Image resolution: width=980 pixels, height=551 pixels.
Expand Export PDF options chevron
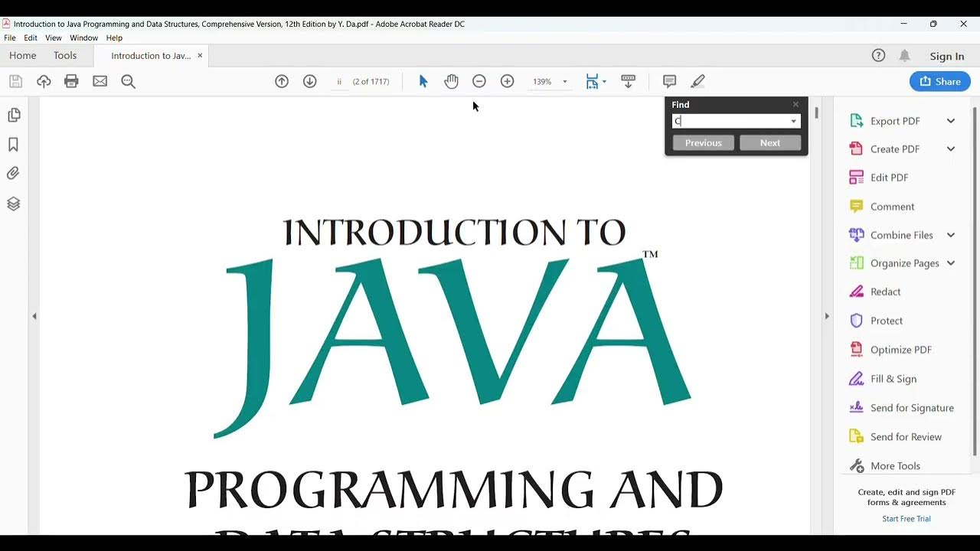(x=951, y=121)
